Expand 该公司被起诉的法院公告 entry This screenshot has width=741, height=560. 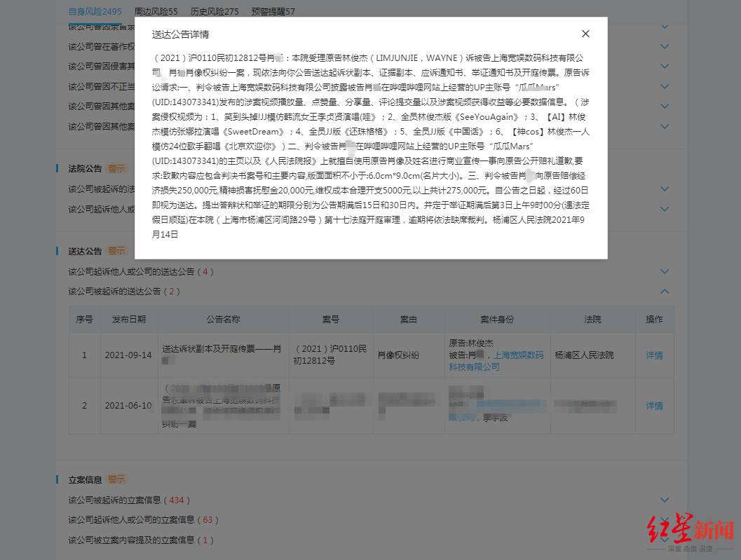click(664, 189)
